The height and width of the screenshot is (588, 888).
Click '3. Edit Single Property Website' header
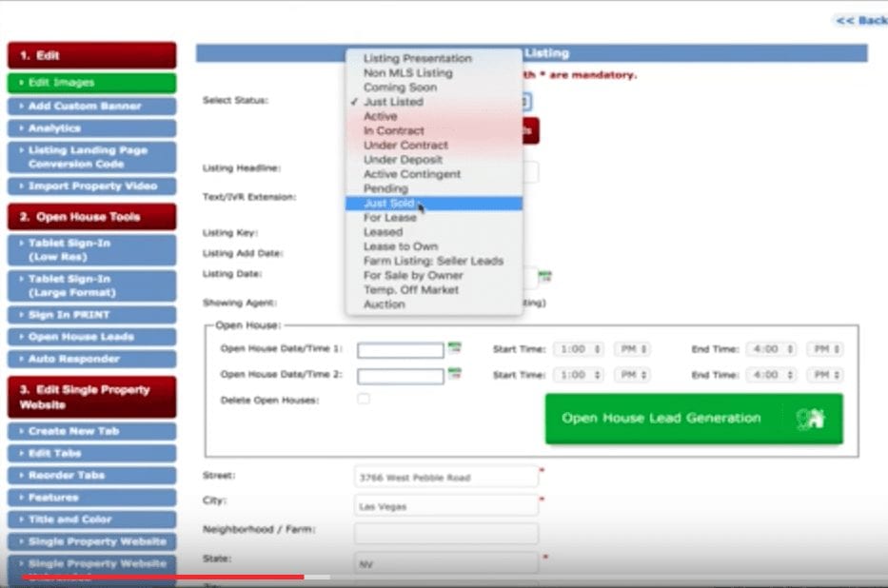point(91,397)
